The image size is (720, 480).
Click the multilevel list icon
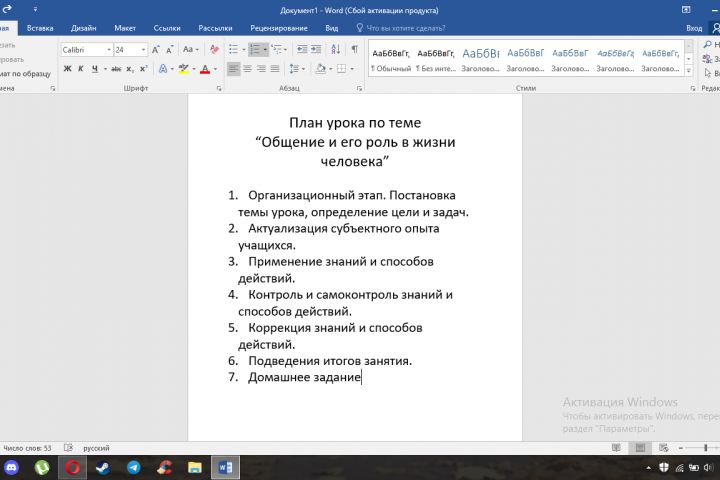(276, 49)
